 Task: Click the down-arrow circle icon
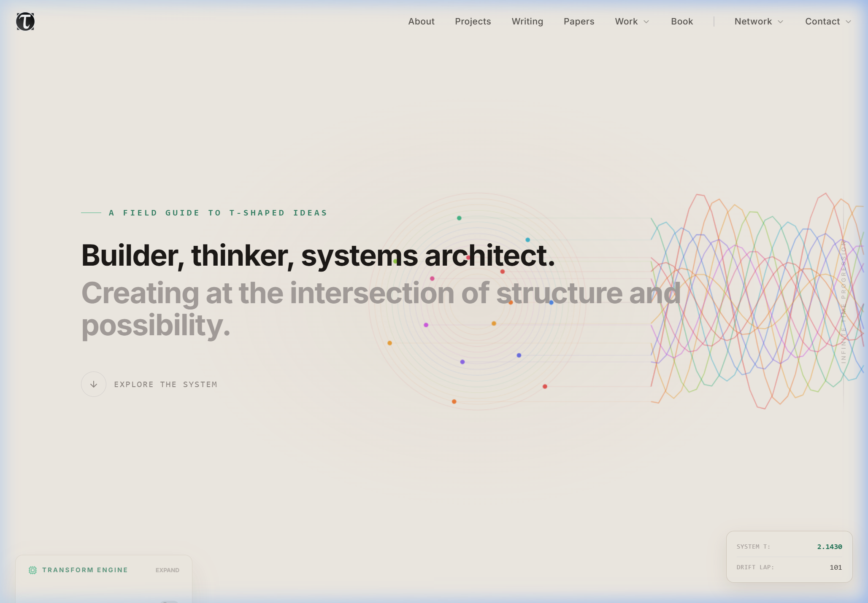pyautogui.click(x=94, y=384)
